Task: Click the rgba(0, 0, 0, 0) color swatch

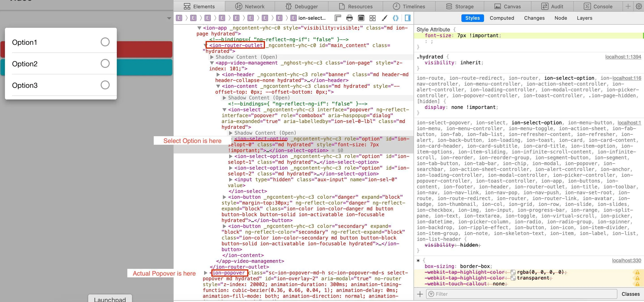Action: [x=513, y=272]
